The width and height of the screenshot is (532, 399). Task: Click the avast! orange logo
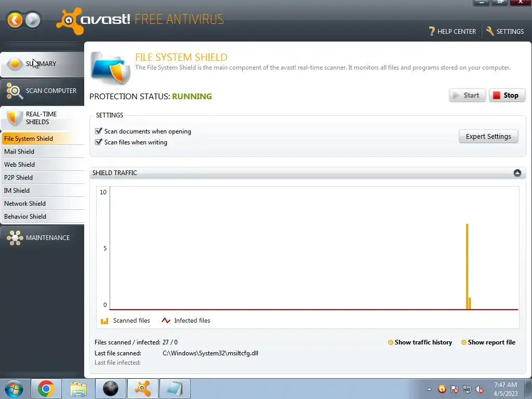70,21
